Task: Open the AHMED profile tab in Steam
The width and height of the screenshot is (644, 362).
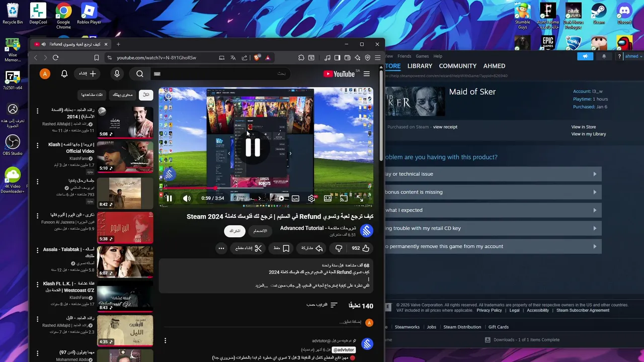Action: 494,66
